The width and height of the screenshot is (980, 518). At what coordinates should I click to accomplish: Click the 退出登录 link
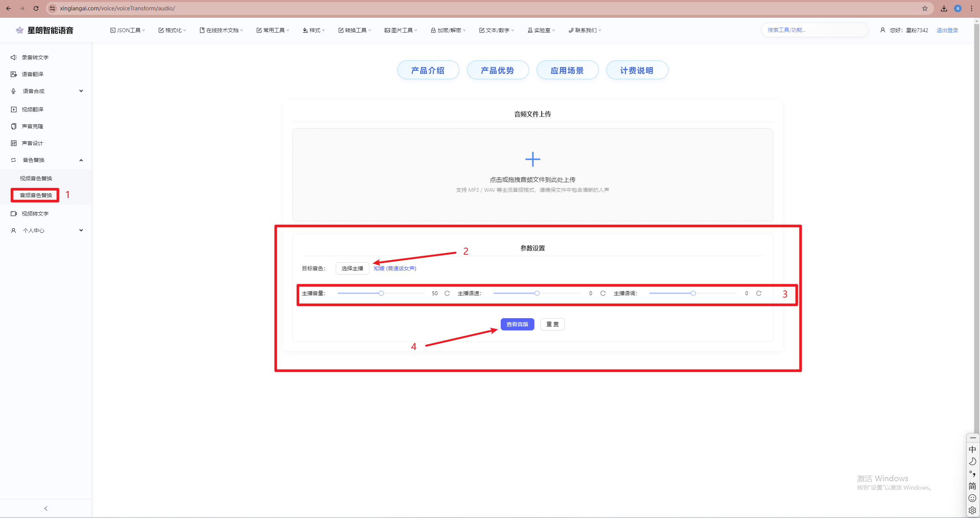click(947, 30)
